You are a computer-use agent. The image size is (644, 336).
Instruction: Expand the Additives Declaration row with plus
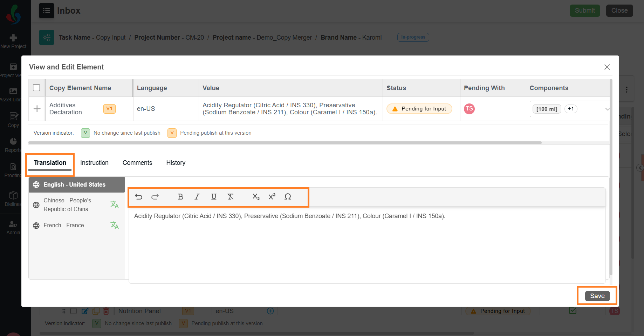point(37,109)
